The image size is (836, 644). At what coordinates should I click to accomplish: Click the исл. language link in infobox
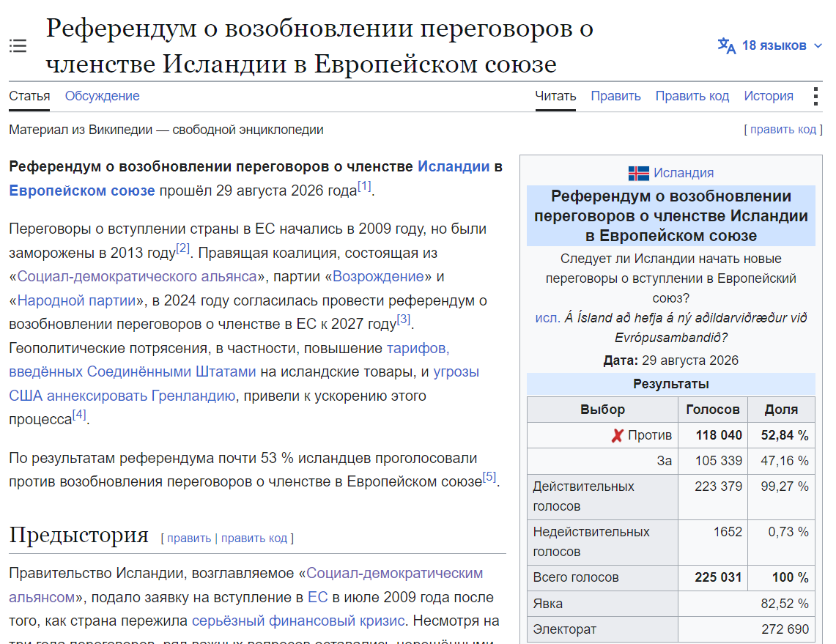[547, 318]
